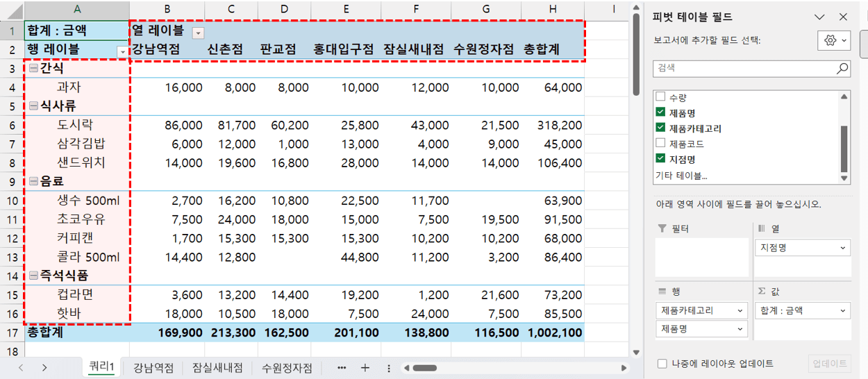Select the 총합계 row label in A17
This screenshot has width=868, height=379.
pos(76,332)
